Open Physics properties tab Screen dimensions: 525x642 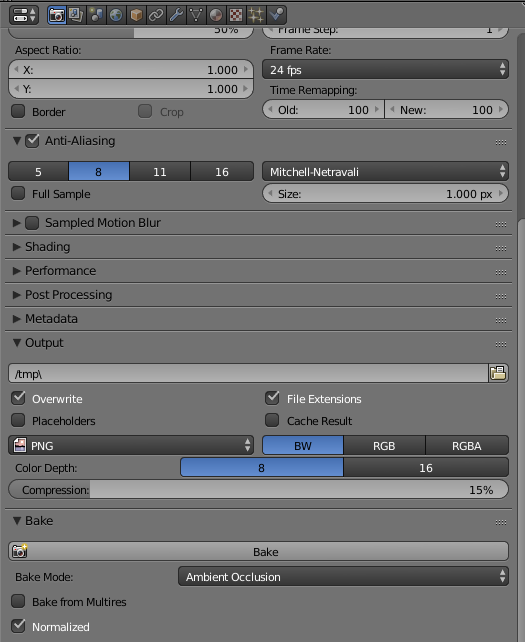pyautogui.click(x=276, y=15)
